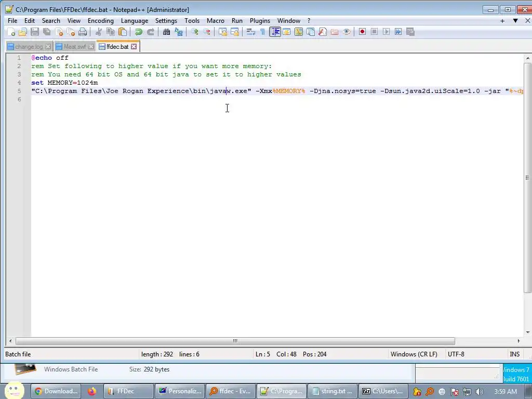Viewport: 532px width, 399px height.
Task: Open the Settings menu
Action: tap(166, 21)
